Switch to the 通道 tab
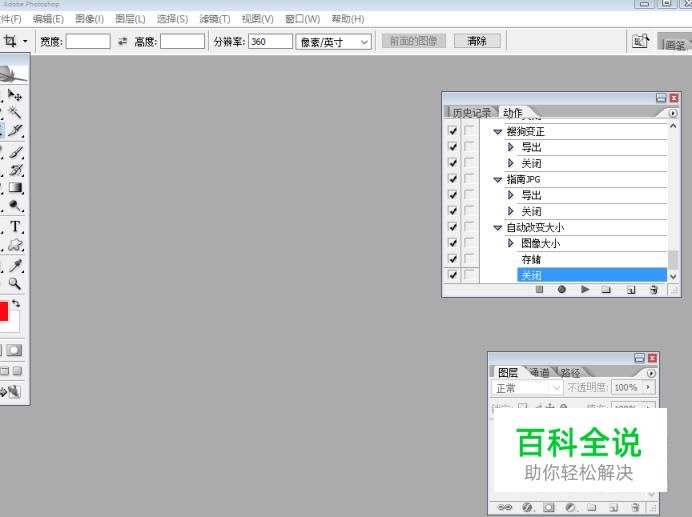 539,373
